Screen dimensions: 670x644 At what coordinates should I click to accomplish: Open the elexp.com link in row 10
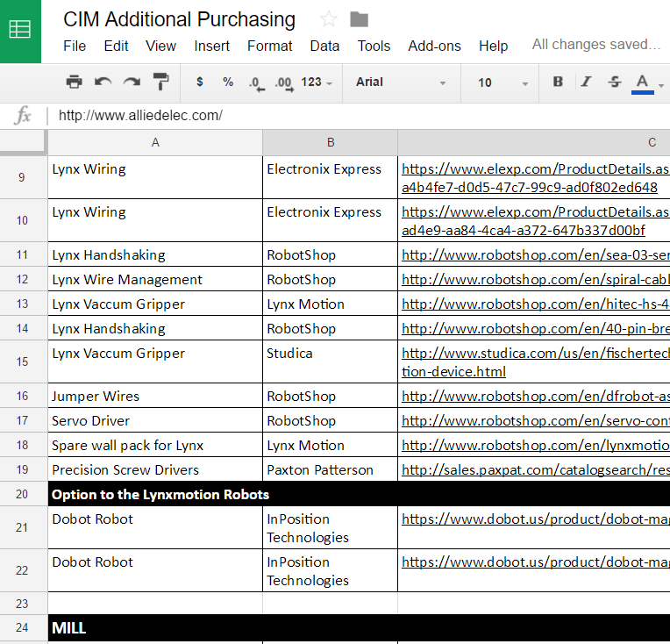tap(534, 221)
